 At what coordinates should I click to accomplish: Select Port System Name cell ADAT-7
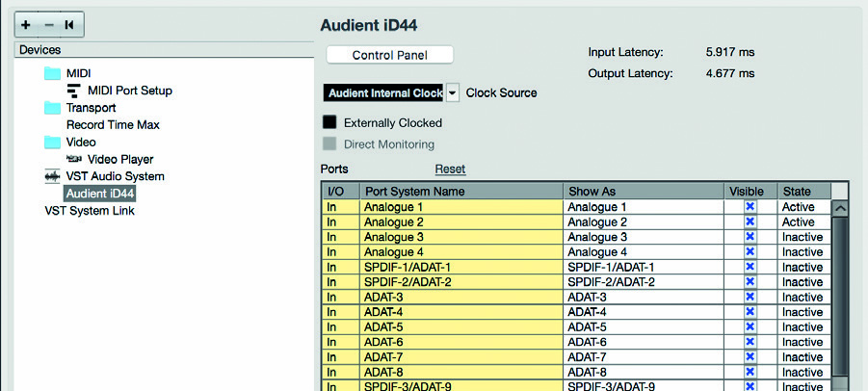(x=461, y=356)
